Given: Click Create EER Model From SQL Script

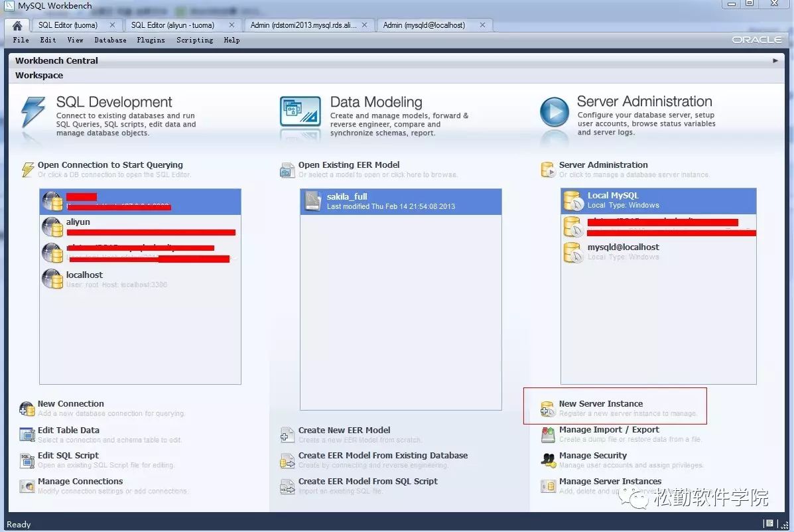Looking at the screenshot, I should pyautogui.click(x=368, y=482).
